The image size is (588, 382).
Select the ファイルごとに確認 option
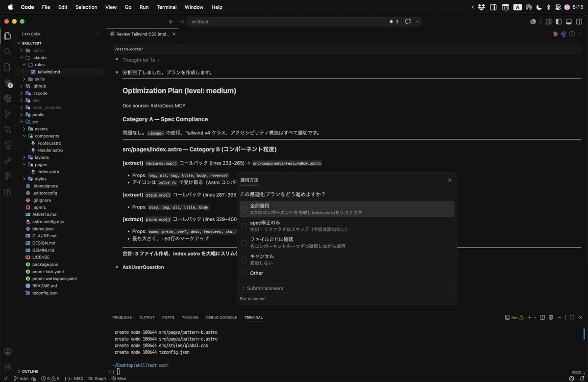[x=346, y=242]
